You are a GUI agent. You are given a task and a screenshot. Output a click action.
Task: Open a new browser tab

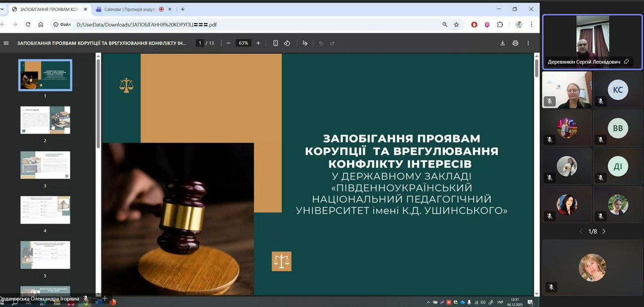182,9
